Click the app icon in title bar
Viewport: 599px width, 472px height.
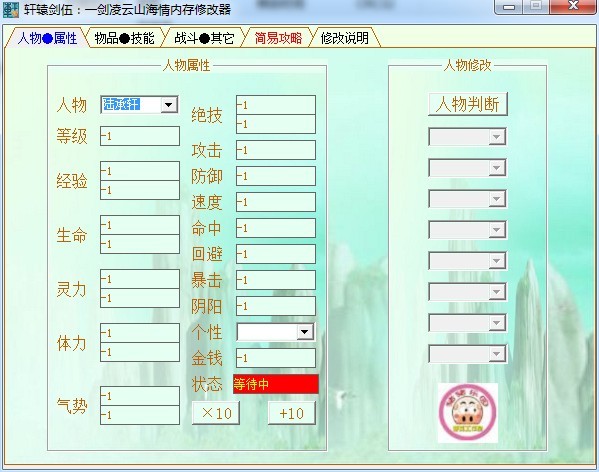pos(10,9)
